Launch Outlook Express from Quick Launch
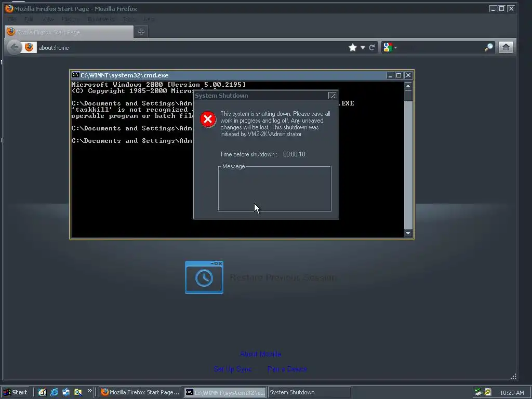The width and height of the screenshot is (532, 399). pos(66,392)
